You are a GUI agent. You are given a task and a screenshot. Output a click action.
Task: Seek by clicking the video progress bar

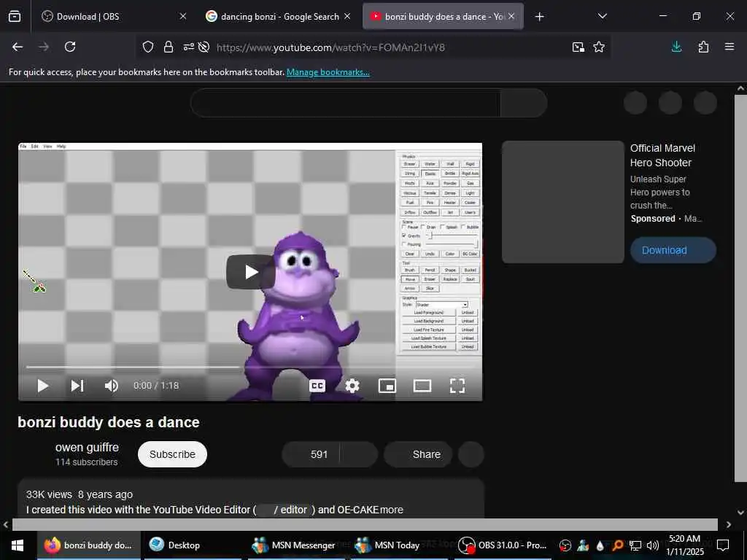pyautogui.click(x=250, y=367)
